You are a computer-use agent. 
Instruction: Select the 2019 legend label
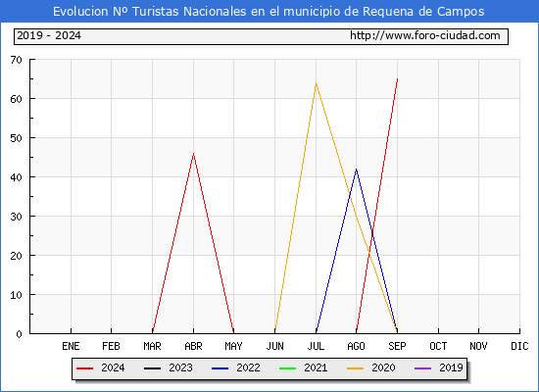(451, 367)
